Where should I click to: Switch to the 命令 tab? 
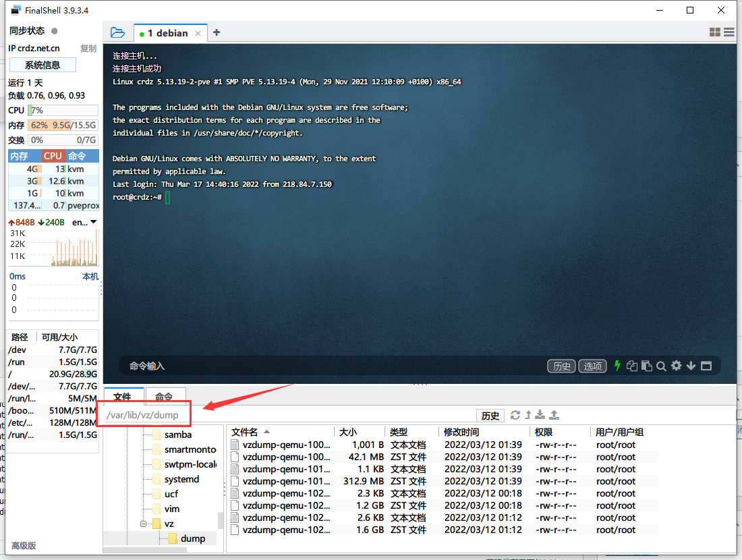[164, 397]
